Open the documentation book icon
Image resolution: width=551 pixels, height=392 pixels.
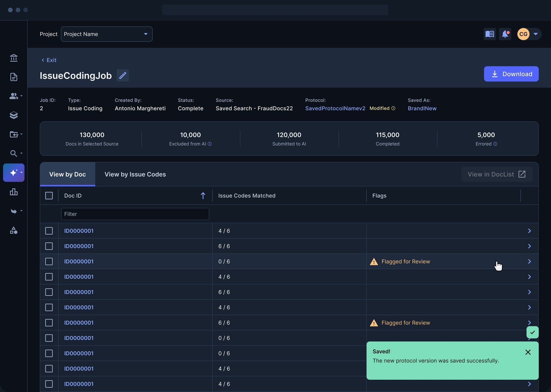click(490, 34)
